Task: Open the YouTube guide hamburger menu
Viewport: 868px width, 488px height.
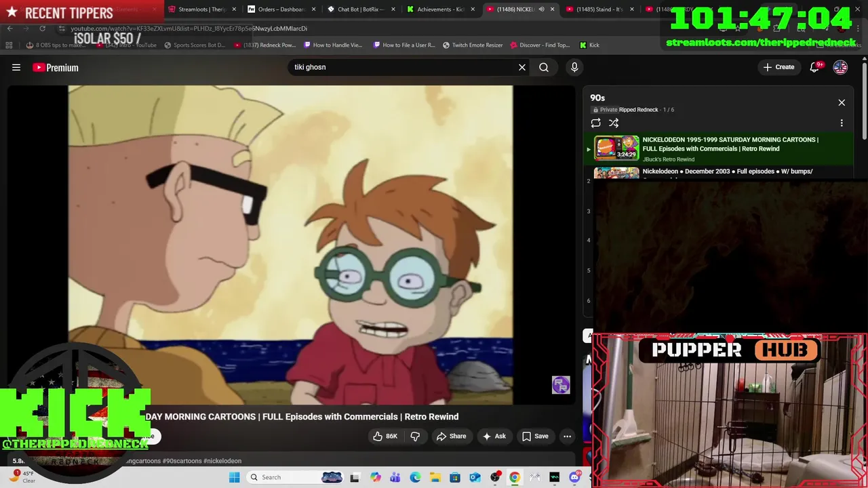Action: pos(16,67)
